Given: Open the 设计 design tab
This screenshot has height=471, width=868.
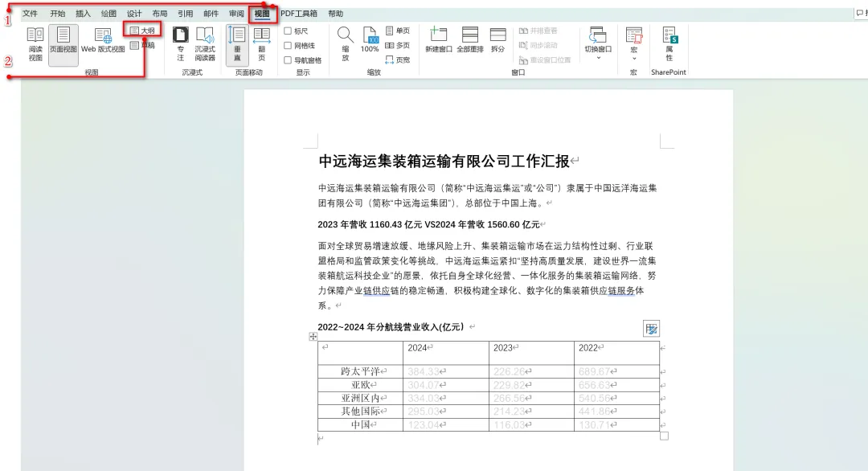Looking at the screenshot, I should tap(134, 14).
